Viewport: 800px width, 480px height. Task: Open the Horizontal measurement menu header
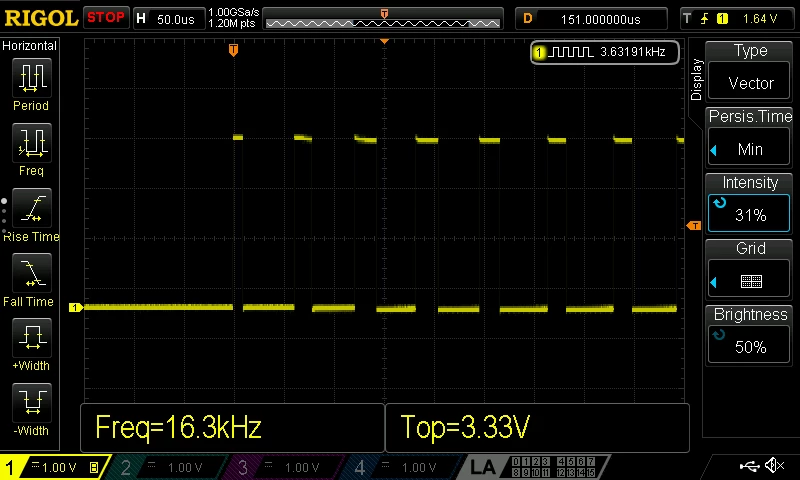click(x=30, y=46)
